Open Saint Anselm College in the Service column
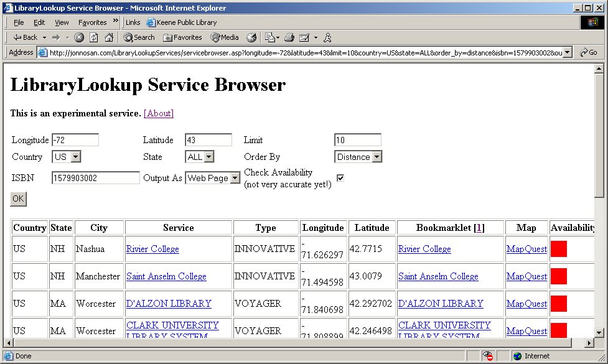The height and width of the screenshot is (364, 608). pyautogui.click(x=166, y=276)
